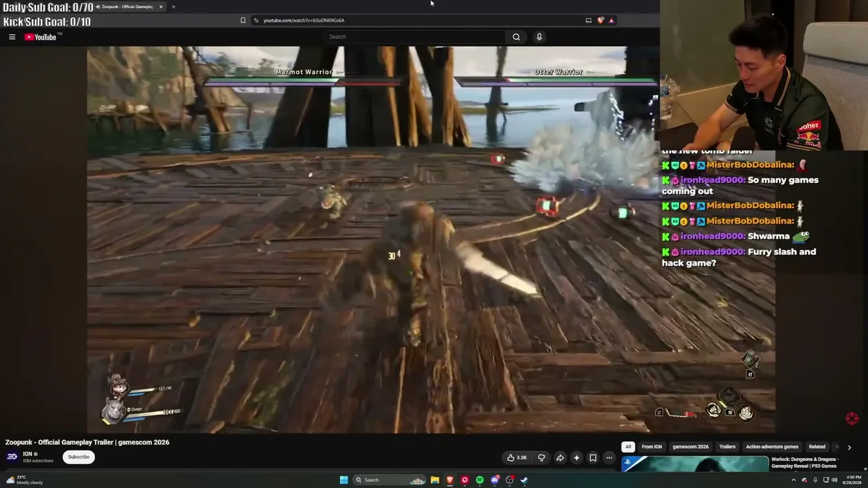This screenshot has height=488, width=868.
Task: Click the YouTube search input field
Action: 415,37
